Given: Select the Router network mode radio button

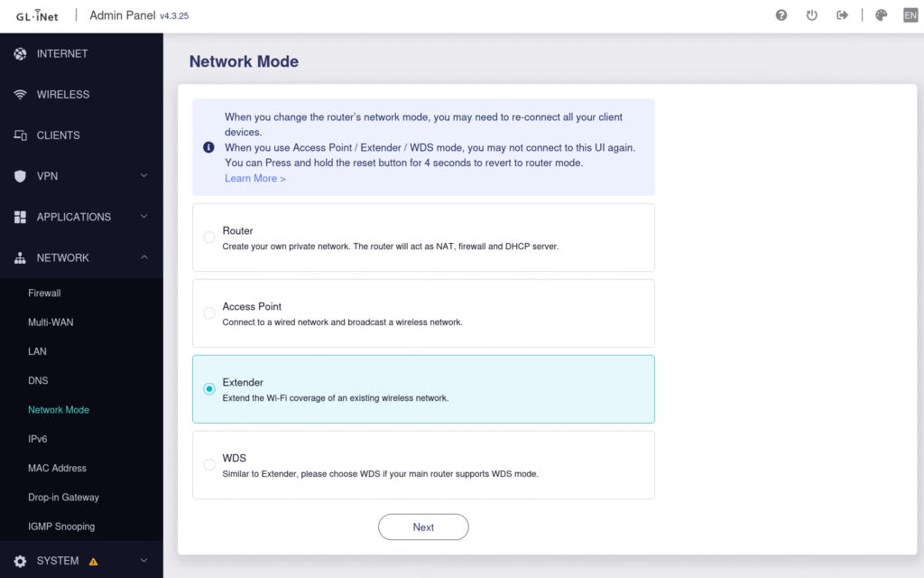Looking at the screenshot, I should click(208, 237).
